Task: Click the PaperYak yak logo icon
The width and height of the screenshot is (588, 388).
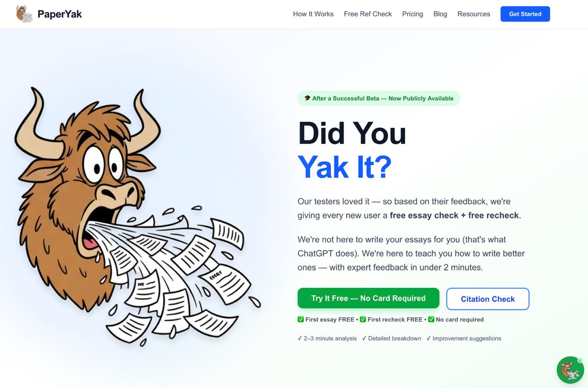Action: [24, 14]
